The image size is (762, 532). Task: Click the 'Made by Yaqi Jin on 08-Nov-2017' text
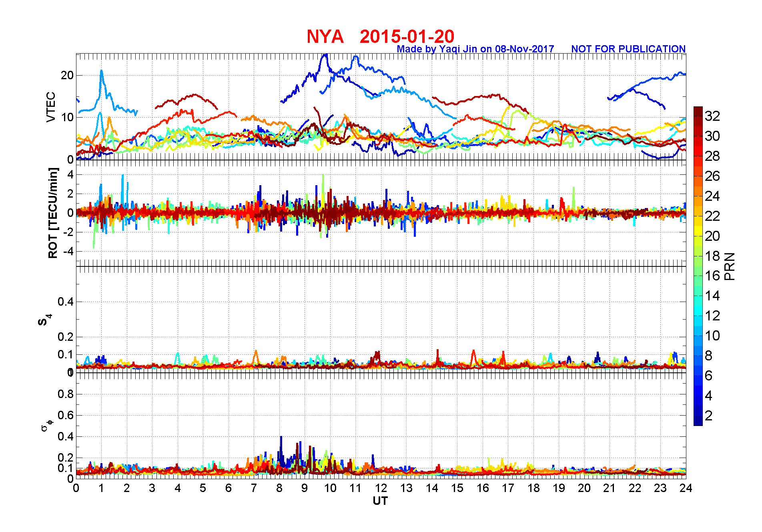[x=475, y=49]
